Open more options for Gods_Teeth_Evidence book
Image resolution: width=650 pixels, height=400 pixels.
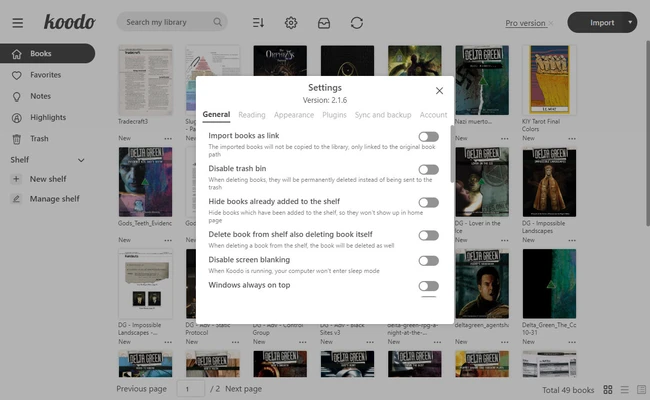[168, 240]
